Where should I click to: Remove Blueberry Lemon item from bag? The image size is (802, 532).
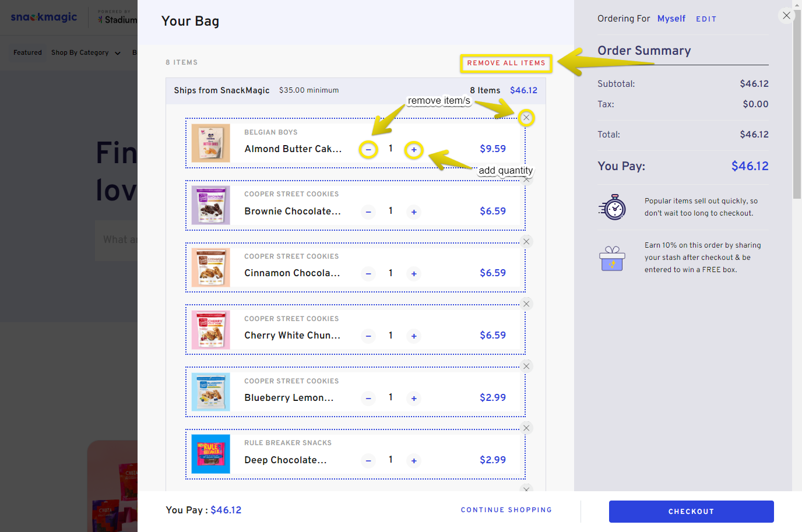(x=526, y=366)
